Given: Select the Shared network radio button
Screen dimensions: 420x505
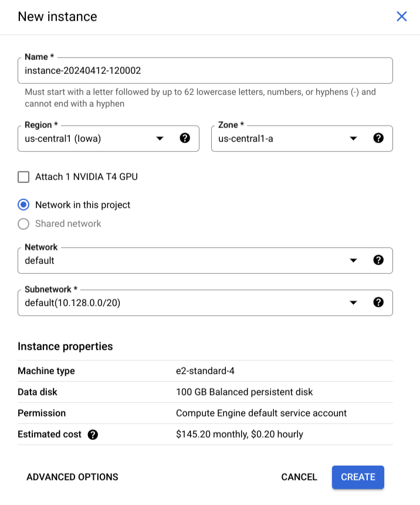Looking at the screenshot, I should point(22,223).
